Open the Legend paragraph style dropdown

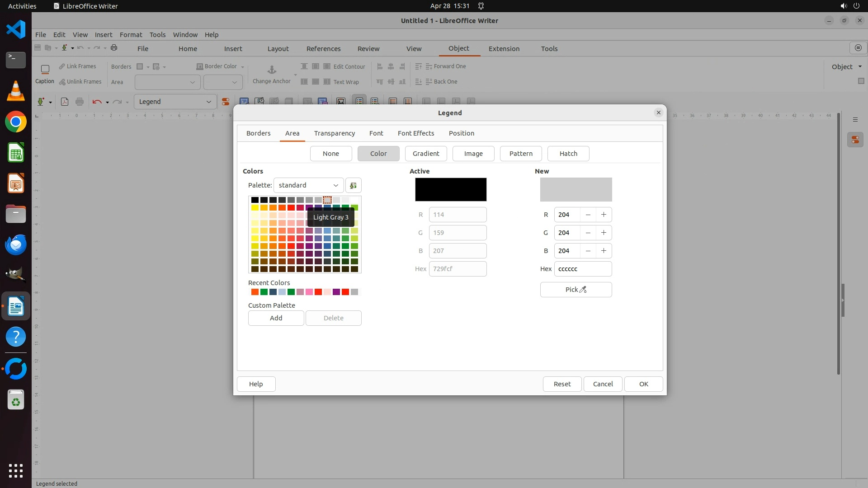208,102
